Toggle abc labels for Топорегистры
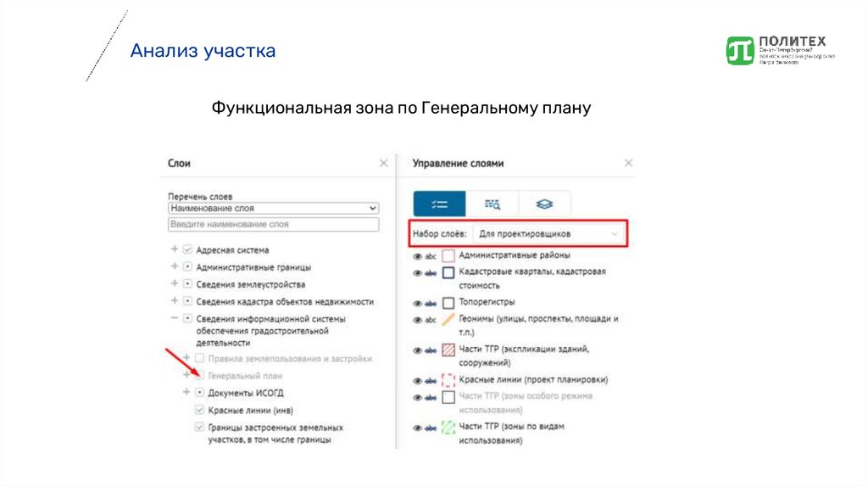Viewport: 868px width, 487px height. coord(431,304)
